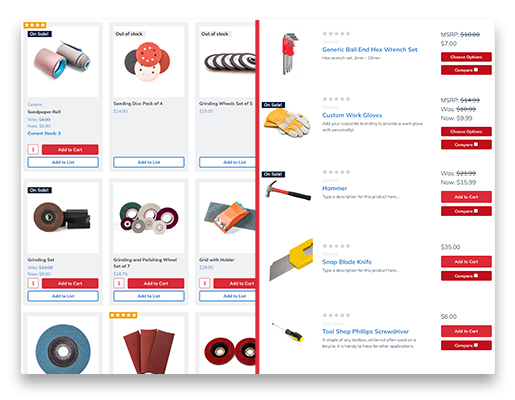Add Grinding Set to cart
Screen dimensions: 515x400
70,283
